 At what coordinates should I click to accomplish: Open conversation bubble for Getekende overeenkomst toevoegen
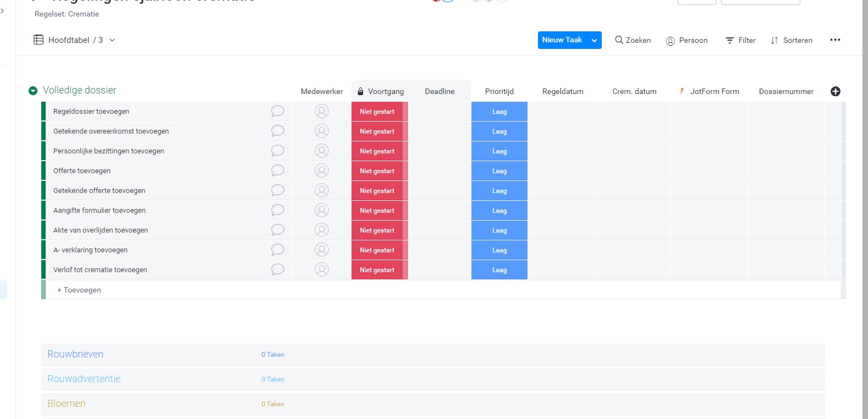coord(278,131)
